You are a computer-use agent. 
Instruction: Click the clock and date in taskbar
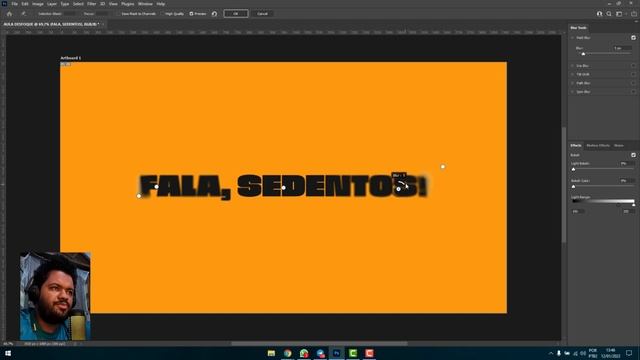click(611, 353)
